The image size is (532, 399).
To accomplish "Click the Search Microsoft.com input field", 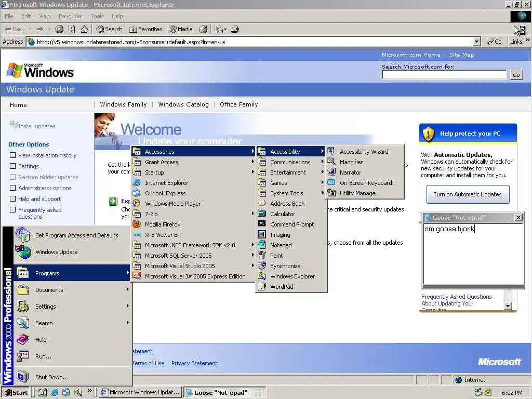I will coord(444,75).
